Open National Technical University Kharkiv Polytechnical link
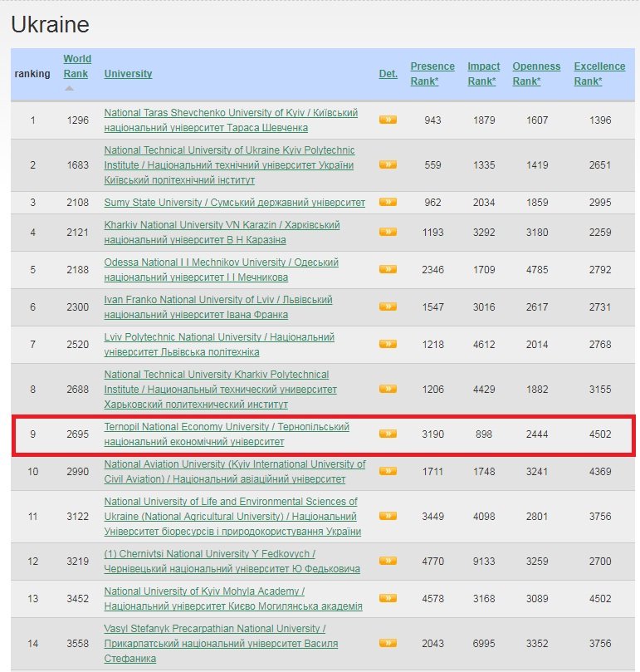Viewport: 640px width, 672px height. (x=220, y=389)
